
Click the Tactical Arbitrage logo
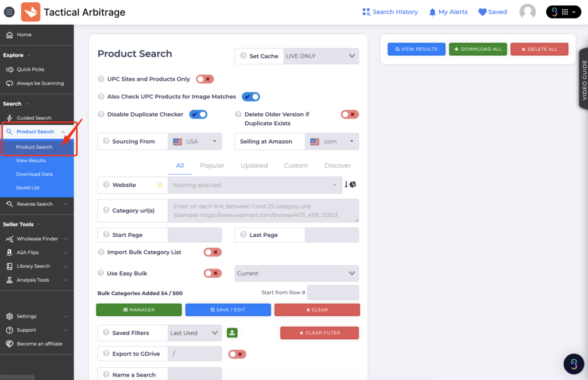tap(30, 12)
